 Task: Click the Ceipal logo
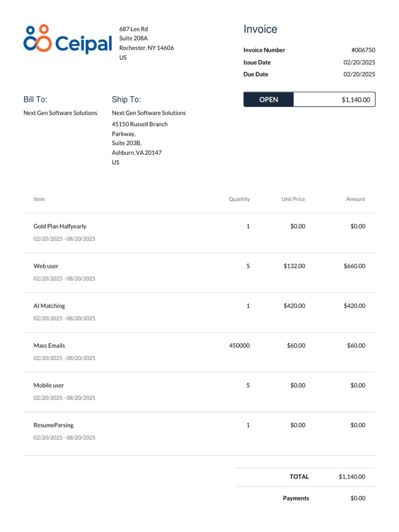68,39
